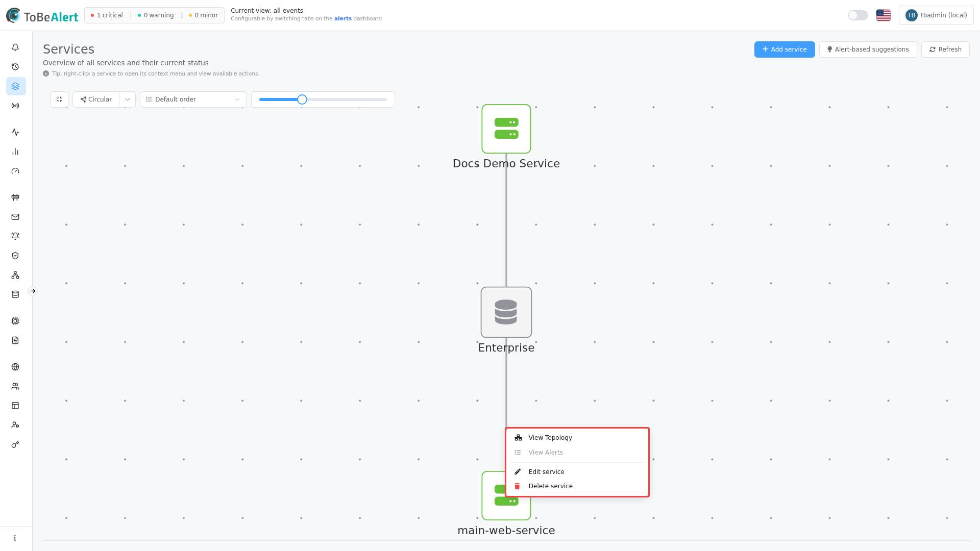Choose View Topology in context menu

coord(577,438)
